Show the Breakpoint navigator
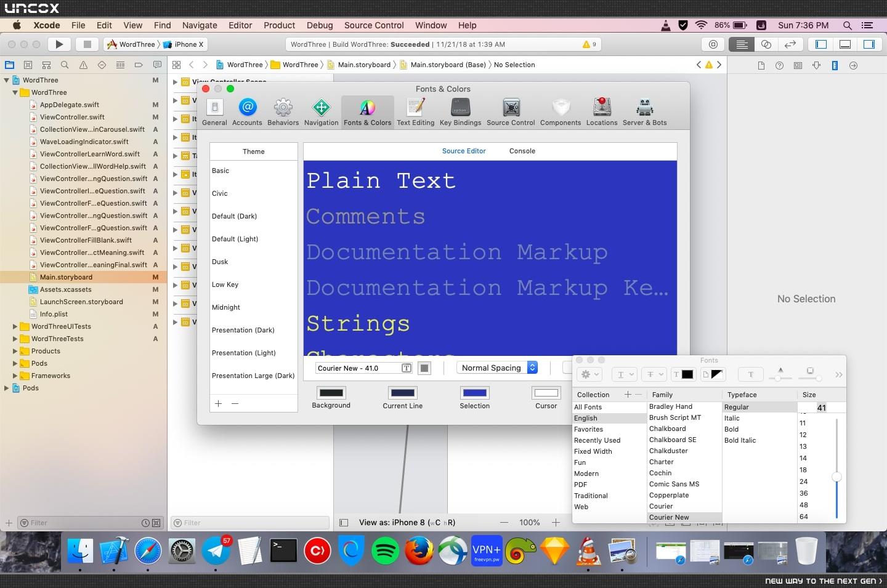The width and height of the screenshot is (887, 588). (x=139, y=65)
